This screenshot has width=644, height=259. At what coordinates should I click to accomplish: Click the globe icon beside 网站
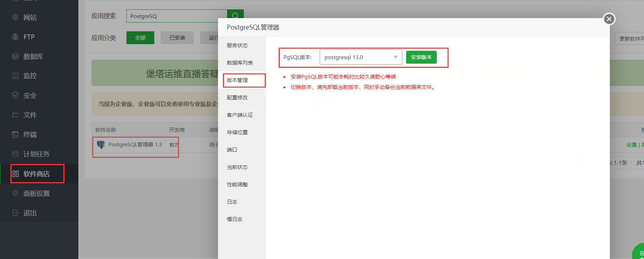tap(15, 17)
